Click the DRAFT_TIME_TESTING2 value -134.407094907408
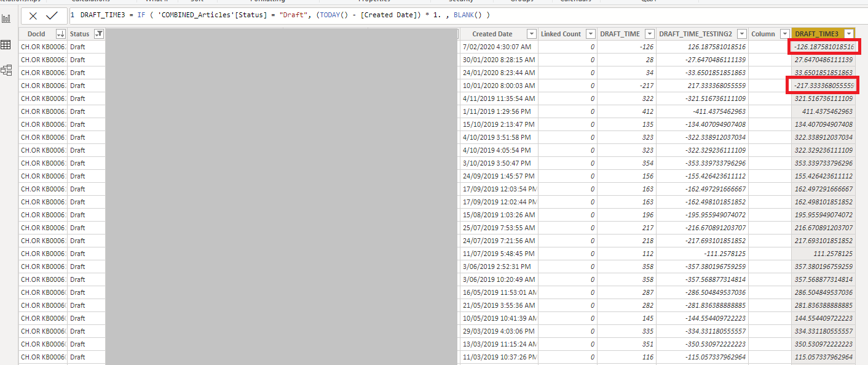The height and width of the screenshot is (365, 868). click(702, 124)
